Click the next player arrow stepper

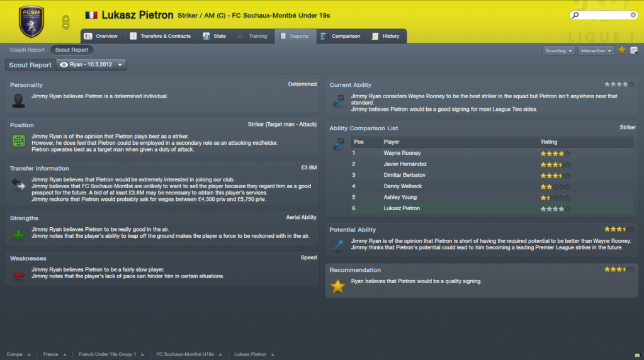pos(65,25)
